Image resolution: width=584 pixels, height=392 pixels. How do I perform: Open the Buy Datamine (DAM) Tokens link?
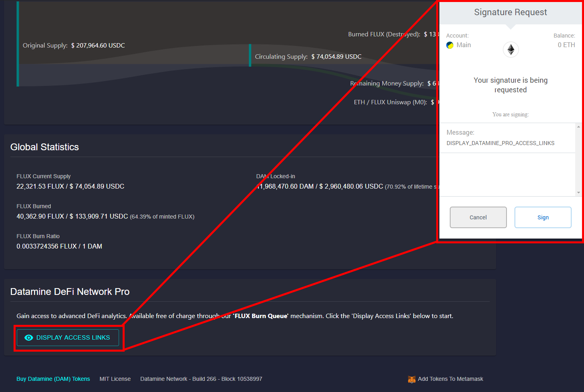click(x=53, y=379)
